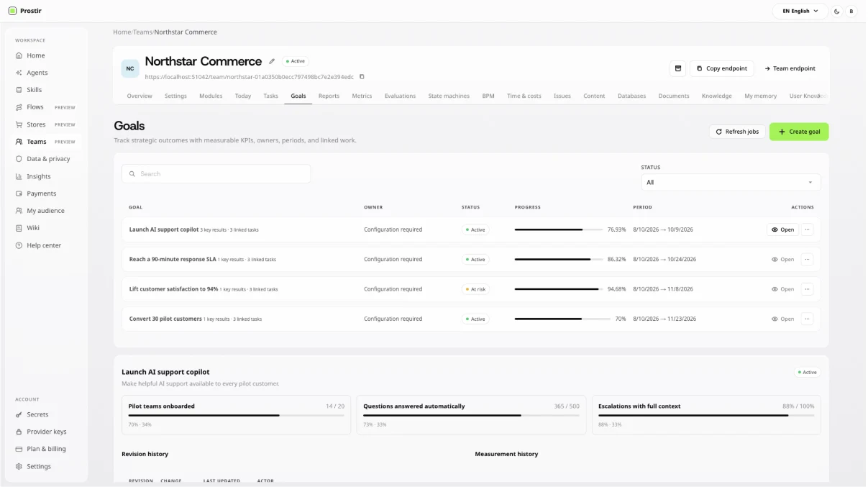
Task: Click the Help center question icon
Action: pyautogui.click(x=19, y=245)
